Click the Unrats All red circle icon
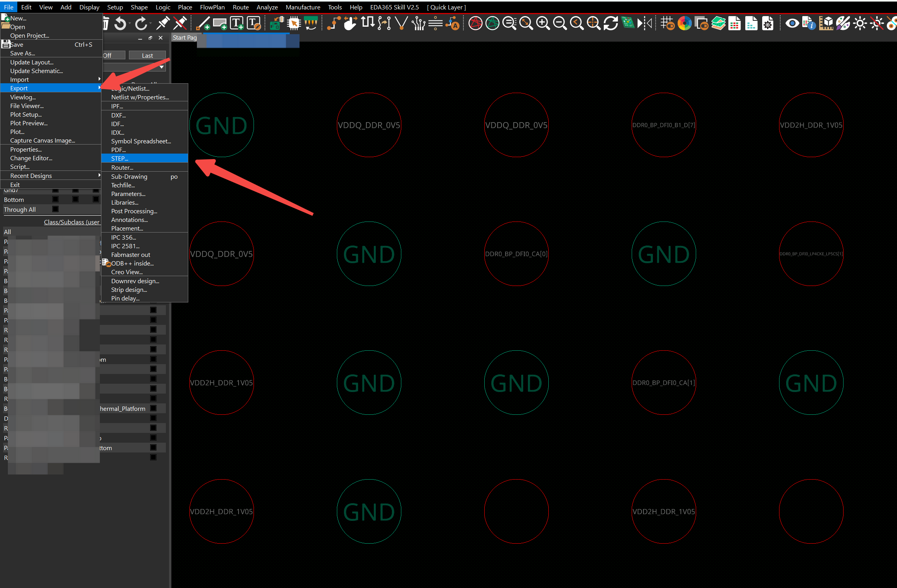Viewport: 897px width, 588px height. click(x=475, y=24)
